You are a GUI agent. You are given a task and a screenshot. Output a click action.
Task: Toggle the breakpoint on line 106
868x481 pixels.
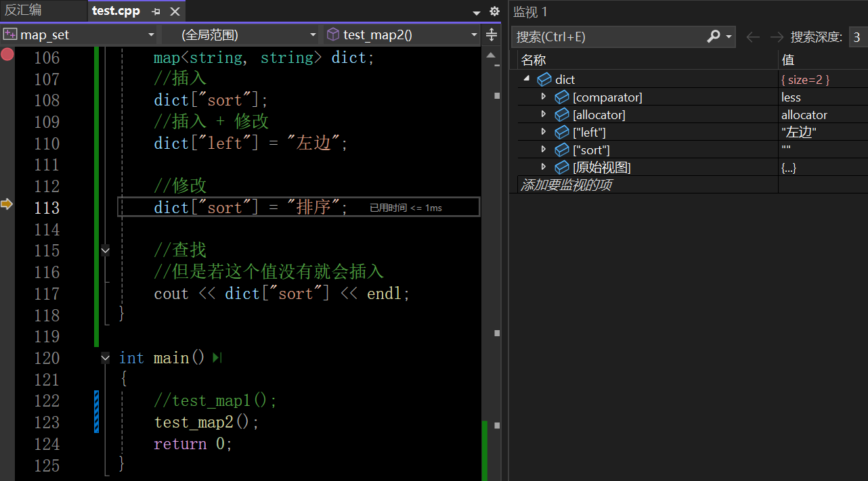click(x=7, y=54)
